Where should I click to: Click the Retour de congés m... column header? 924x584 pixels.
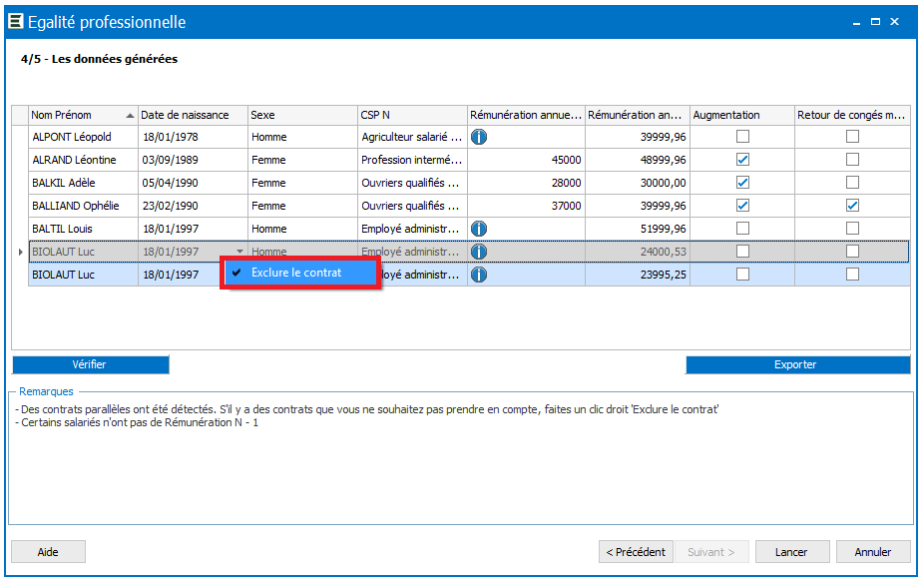852,116
